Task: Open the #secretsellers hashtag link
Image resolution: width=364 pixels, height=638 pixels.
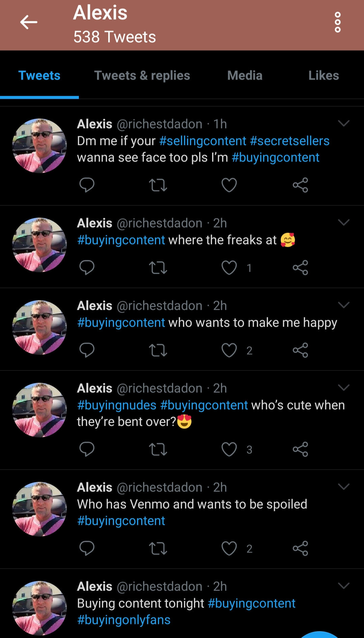Action: (x=290, y=141)
